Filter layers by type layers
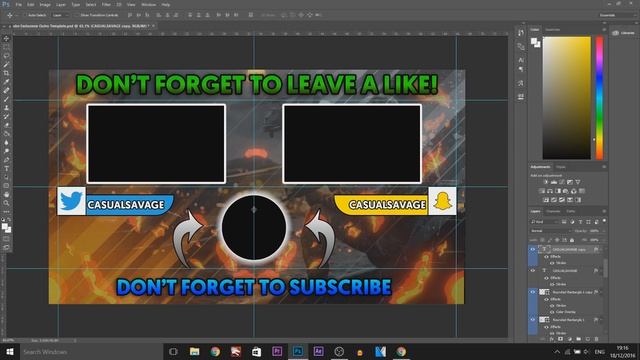 pos(580,222)
